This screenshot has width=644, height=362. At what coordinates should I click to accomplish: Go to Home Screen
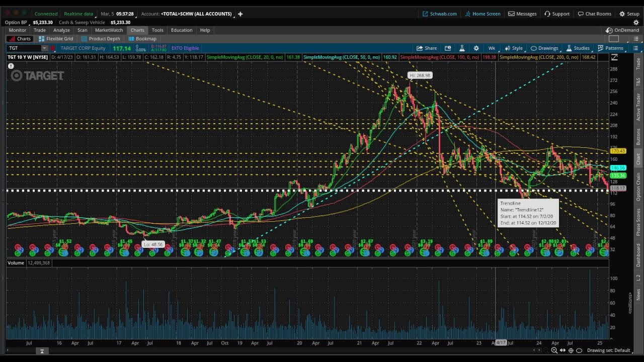point(482,14)
